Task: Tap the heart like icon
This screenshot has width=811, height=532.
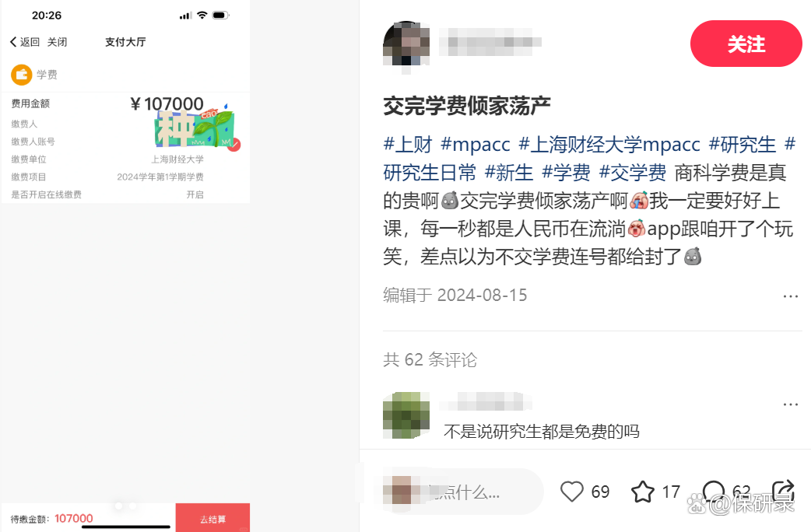Action: click(x=571, y=491)
